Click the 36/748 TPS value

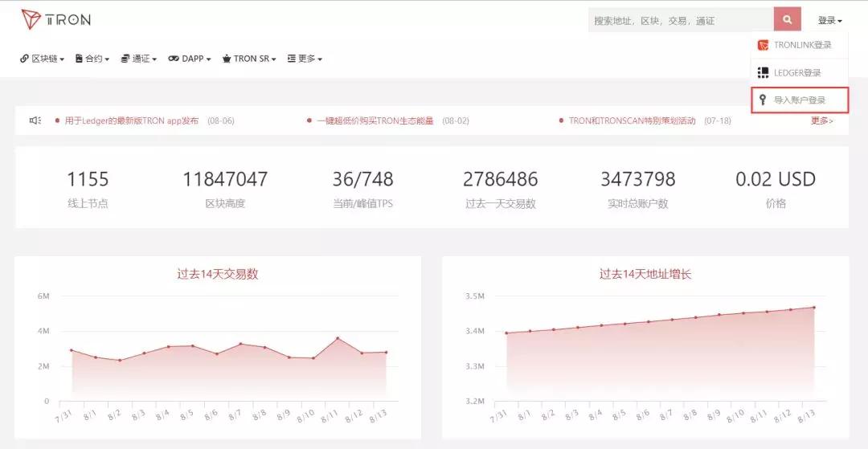tap(362, 179)
